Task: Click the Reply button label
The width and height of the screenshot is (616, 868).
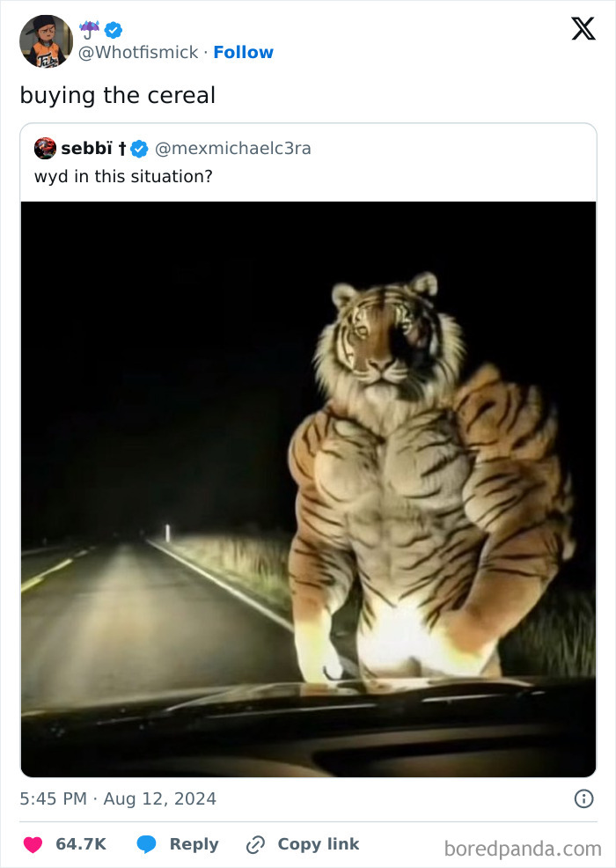Action: pyautogui.click(x=194, y=844)
